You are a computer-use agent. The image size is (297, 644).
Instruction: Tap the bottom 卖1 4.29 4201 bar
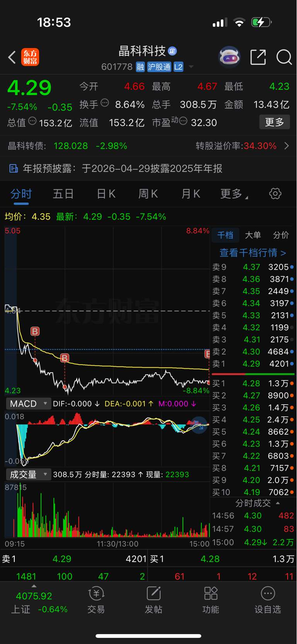point(74,559)
